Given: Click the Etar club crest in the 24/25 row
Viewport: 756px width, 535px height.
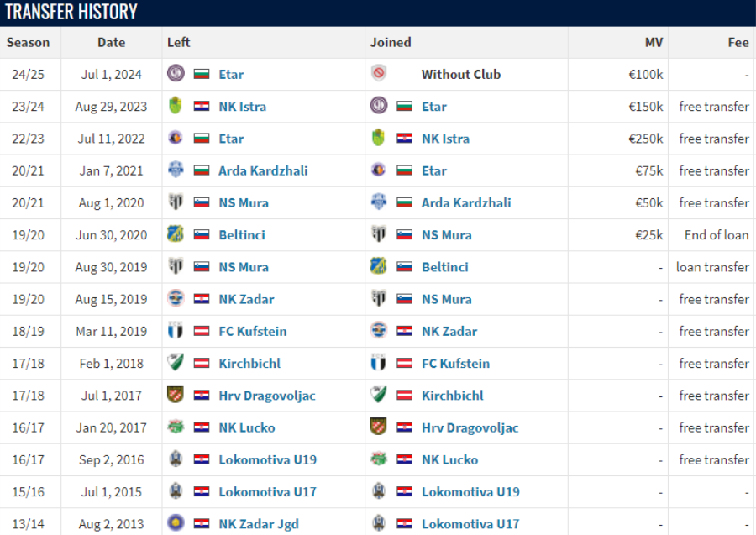Looking at the screenshot, I should point(176,74).
